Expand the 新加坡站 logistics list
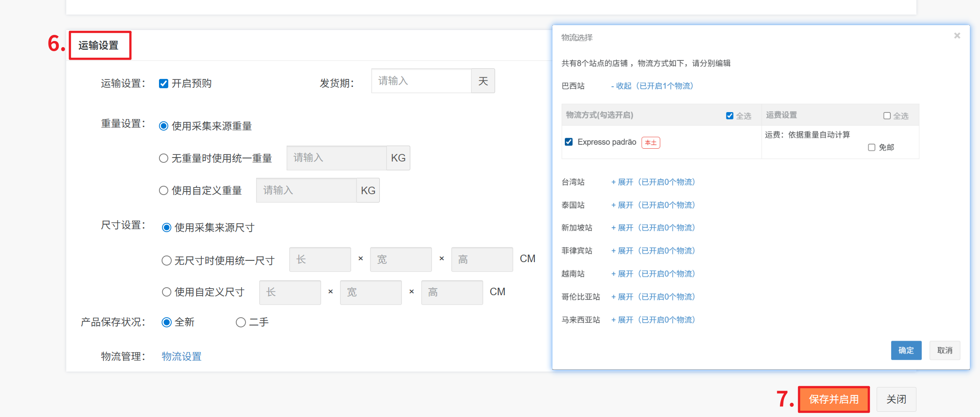The image size is (980, 417). tap(653, 228)
